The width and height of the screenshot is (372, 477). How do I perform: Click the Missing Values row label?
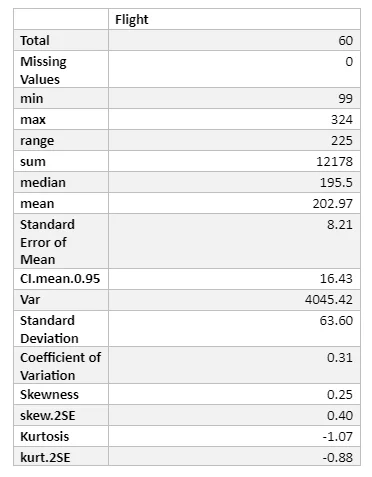tap(43, 70)
